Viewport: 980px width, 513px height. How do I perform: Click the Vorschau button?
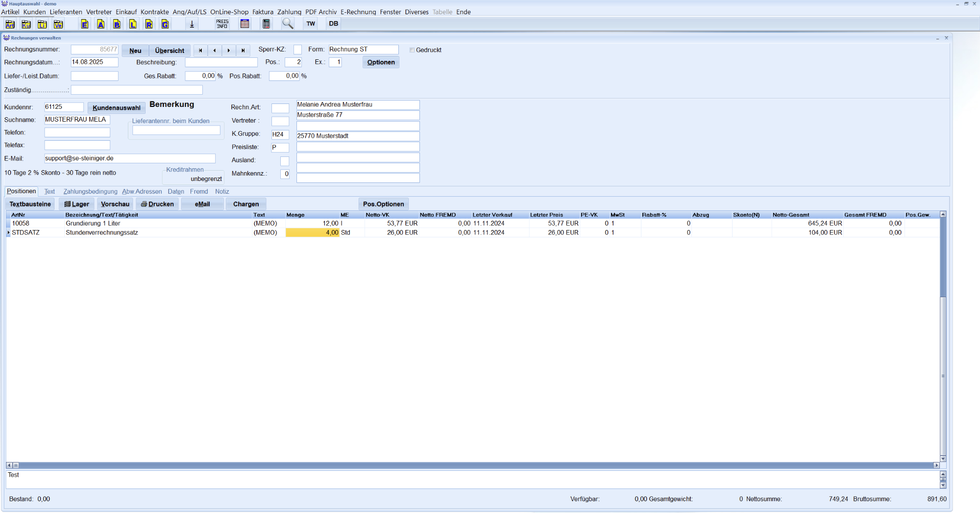pyautogui.click(x=115, y=204)
